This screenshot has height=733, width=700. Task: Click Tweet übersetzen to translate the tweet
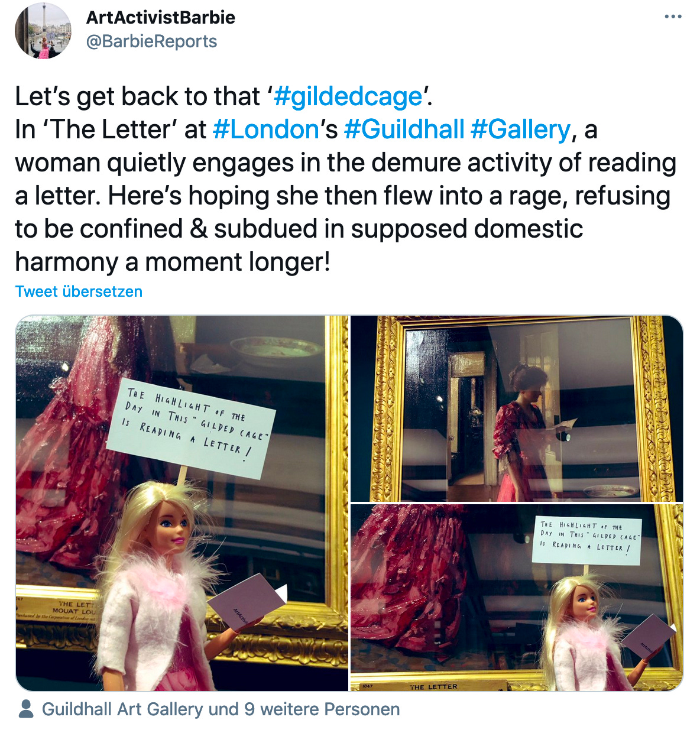79,291
